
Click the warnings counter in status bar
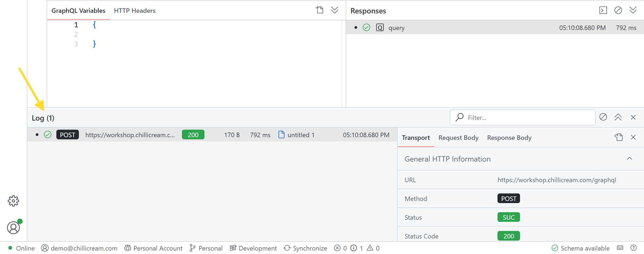coord(373,248)
